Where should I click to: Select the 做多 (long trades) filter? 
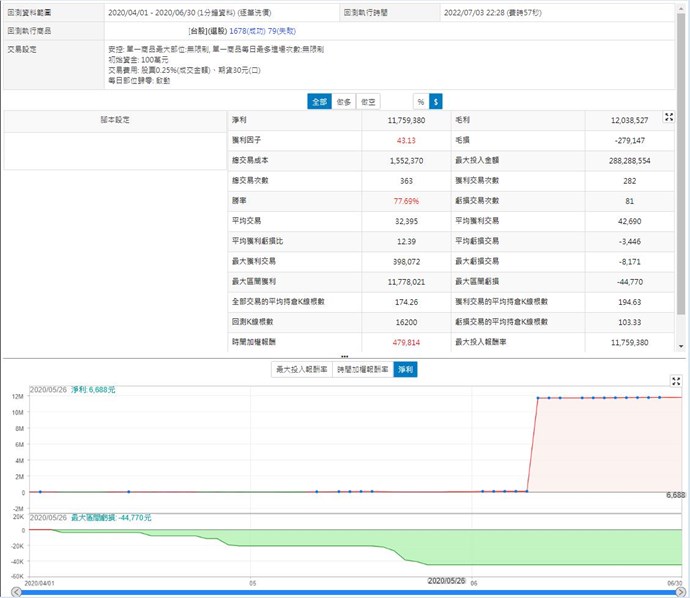click(x=344, y=101)
